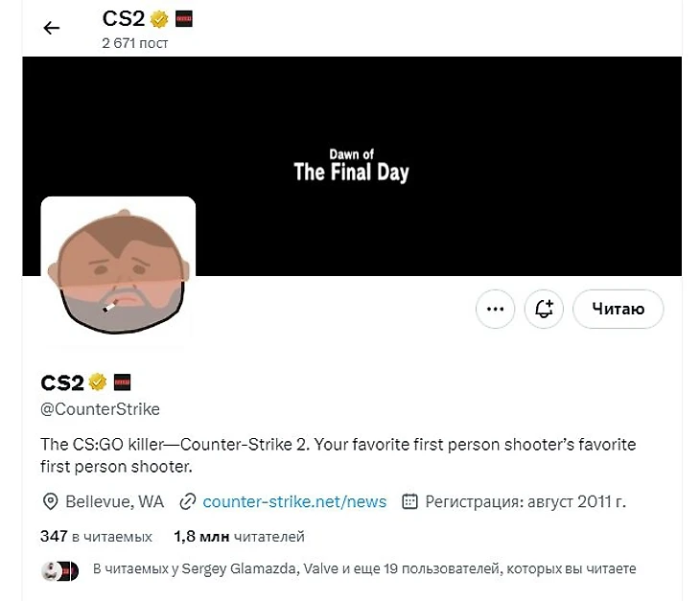
Task: Click the gold verified badge beside the @CounterStrike profile name
Action: 97,381
